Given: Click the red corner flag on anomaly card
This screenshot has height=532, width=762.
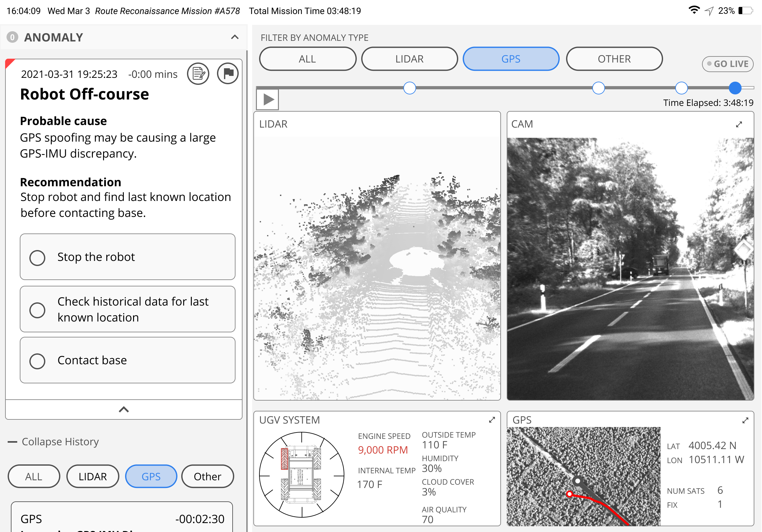Looking at the screenshot, I should tap(9, 63).
